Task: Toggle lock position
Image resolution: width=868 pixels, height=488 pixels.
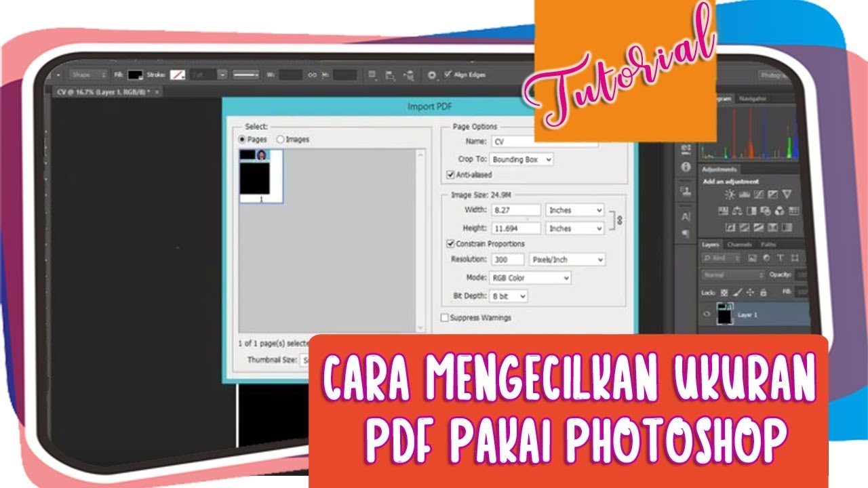Action: (750, 292)
